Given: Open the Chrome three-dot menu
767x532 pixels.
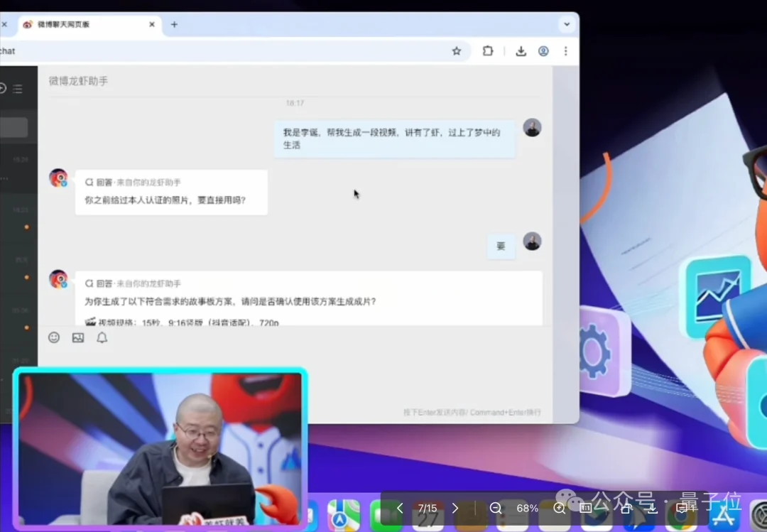Looking at the screenshot, I should tap(565, 51).
